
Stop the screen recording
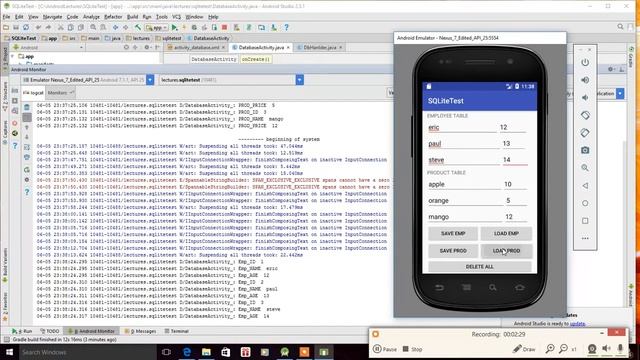coord(412,349)
